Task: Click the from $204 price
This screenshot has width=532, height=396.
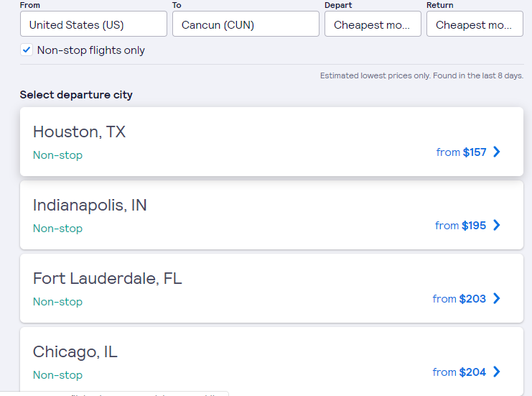Action: [459, 372]
